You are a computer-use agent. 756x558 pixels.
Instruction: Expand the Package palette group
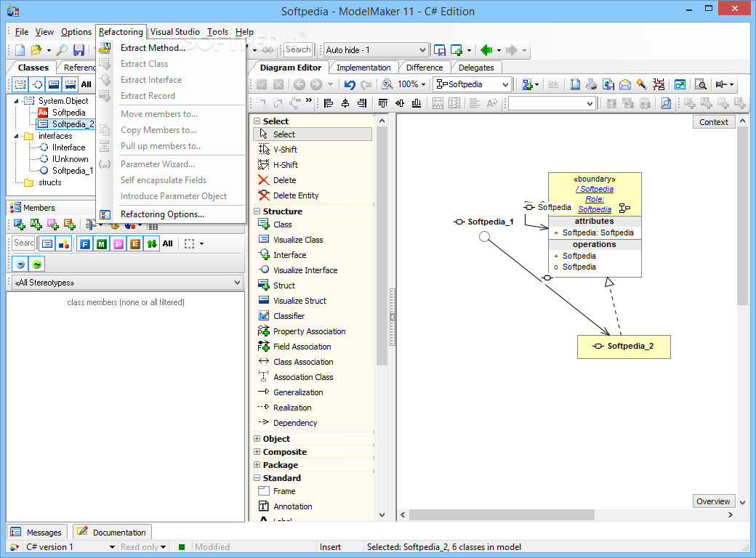[x=257, y=464]
